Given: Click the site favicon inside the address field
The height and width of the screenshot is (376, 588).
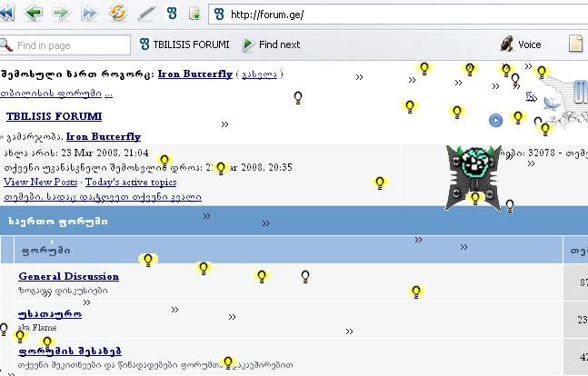Looking at the screenshot, I should coord(219,15).
